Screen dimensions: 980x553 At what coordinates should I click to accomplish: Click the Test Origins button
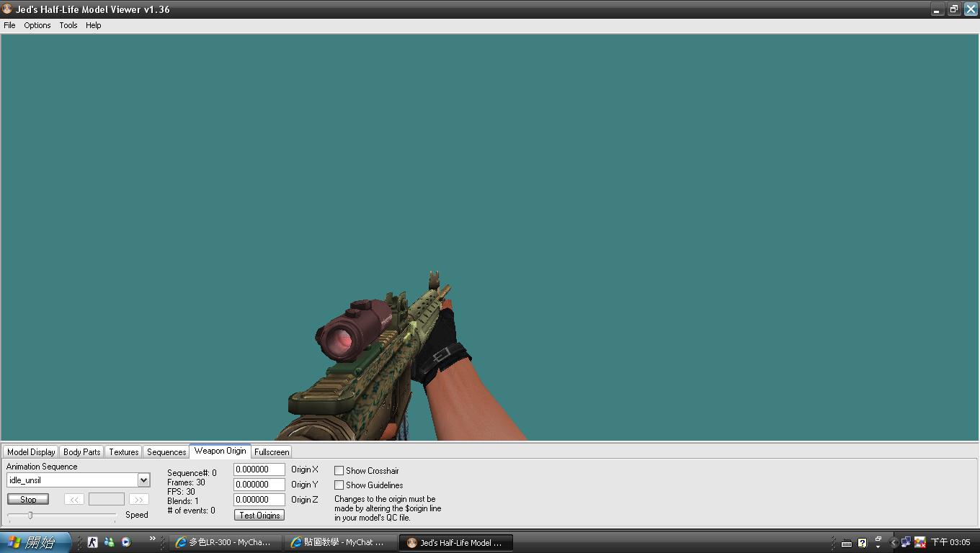(x=259, y=516)
